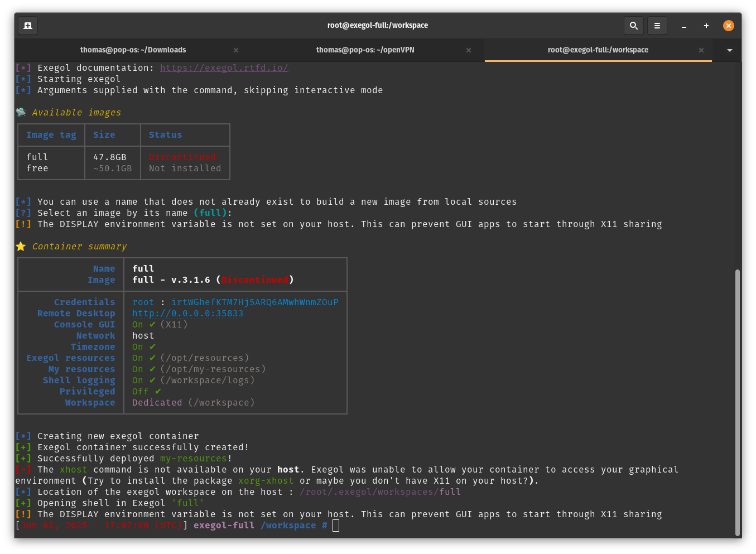Switch to the thomas@pop-os: ~/Downloads tab
Viewport: 756px width, 554px height.
[133, 50]
